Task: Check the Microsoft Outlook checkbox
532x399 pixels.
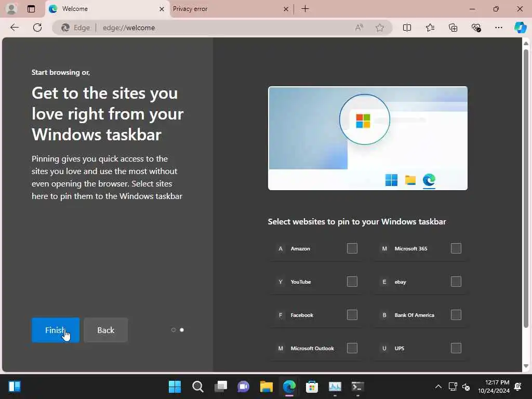Action: click(352, 348)
